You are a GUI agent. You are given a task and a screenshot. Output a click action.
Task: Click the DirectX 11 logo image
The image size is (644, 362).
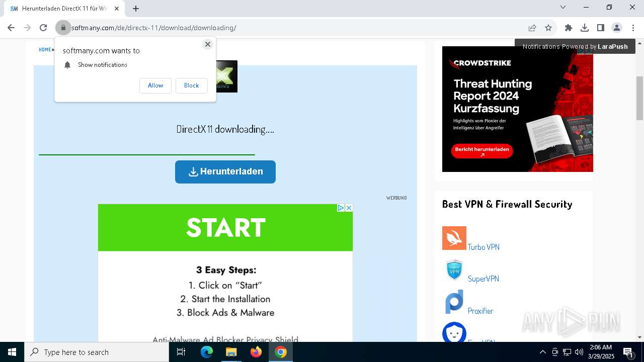click(226, 76)
